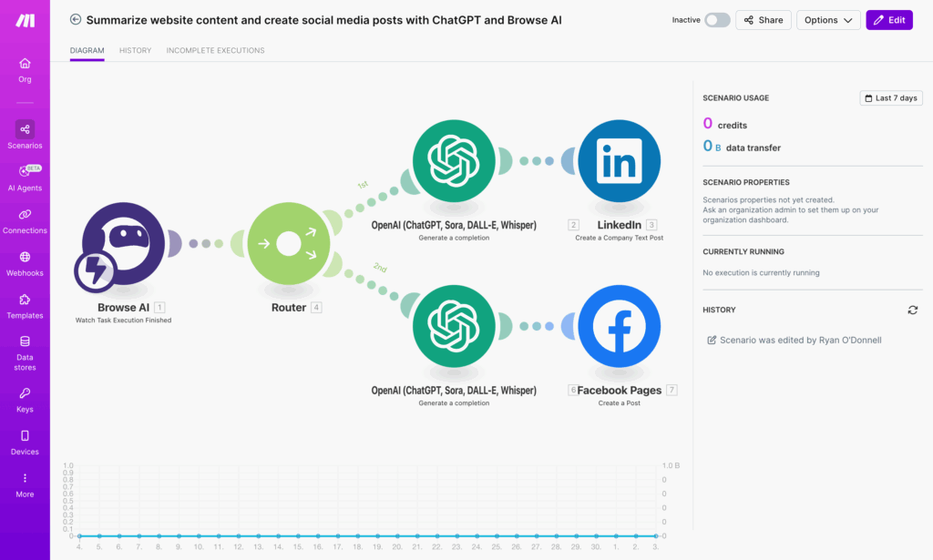The height and width of the screenshot is (560, 933).
Task: Click the back arrow beside the scenario title
Action: point(76,20)
